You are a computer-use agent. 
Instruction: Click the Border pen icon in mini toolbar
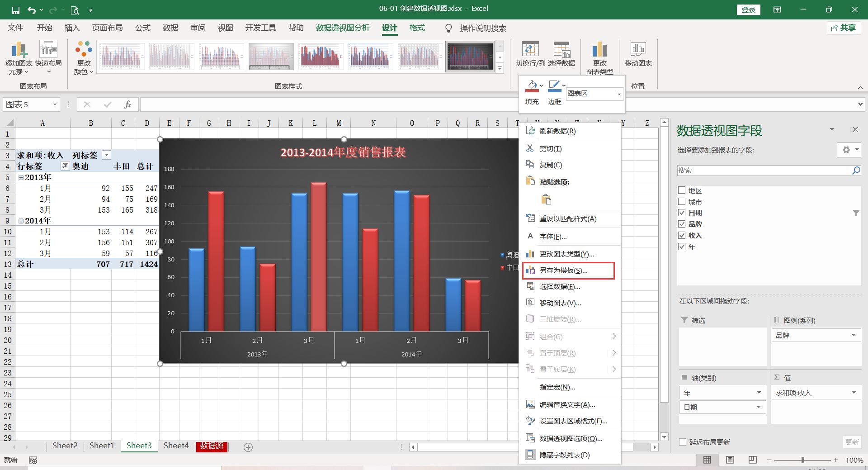(x=554, y=85)
